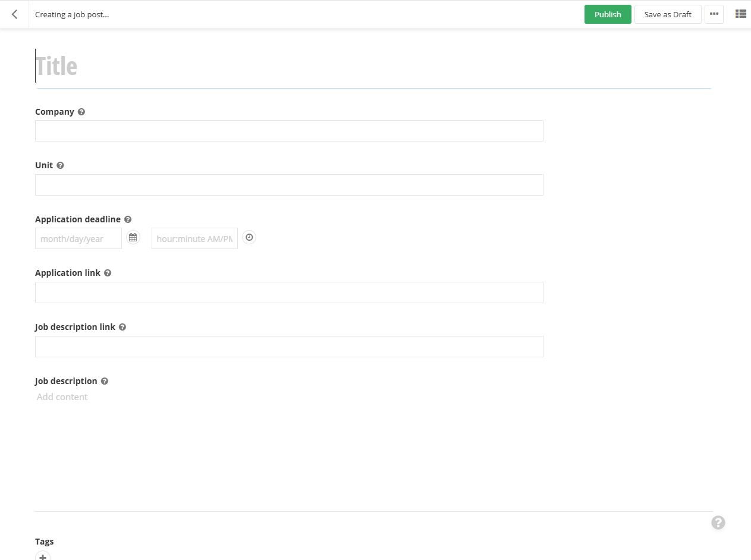Viewport: 751px width, 560px height.
Task: Click the help icon next to Unit
Action: 60,165
